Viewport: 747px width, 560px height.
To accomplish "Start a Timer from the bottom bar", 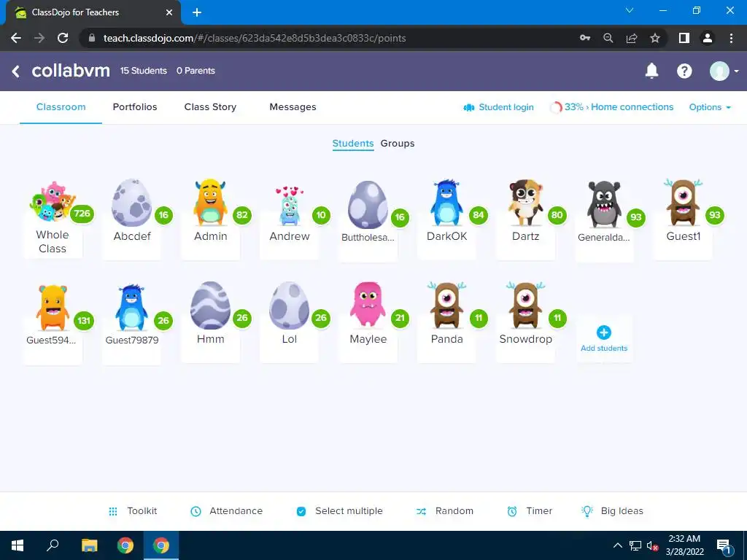I will (x=530, y=511).
